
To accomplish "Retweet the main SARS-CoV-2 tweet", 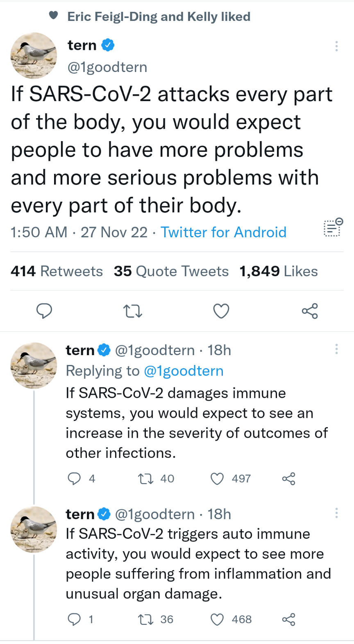I will point(133,311).
